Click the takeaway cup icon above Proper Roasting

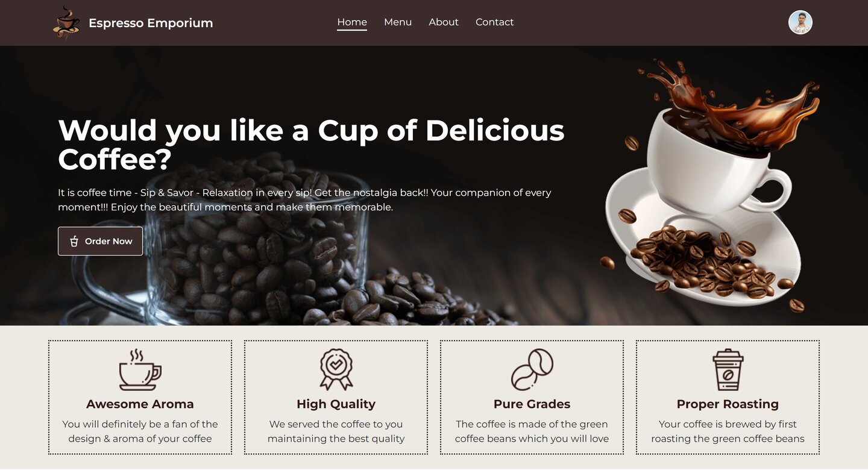click(728, 369)
